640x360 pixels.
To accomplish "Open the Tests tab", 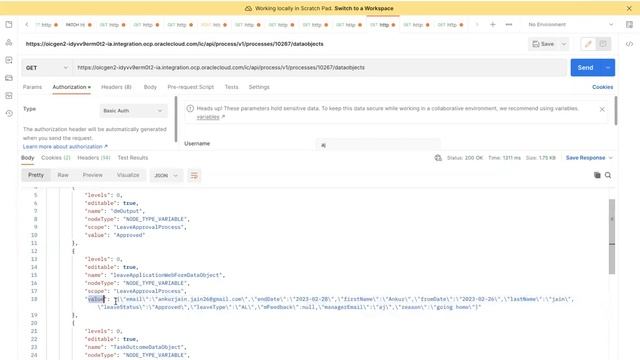I will tap(231, 87).
